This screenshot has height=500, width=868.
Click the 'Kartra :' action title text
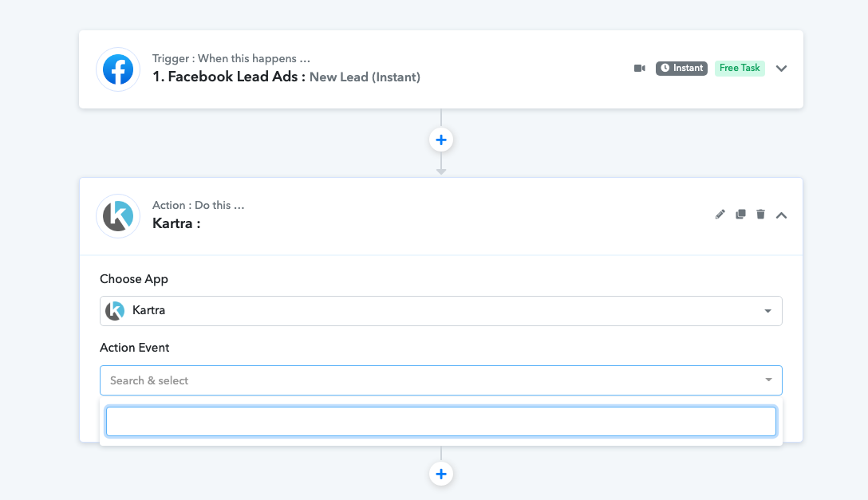pyautogui.click(x=176, y=223)
